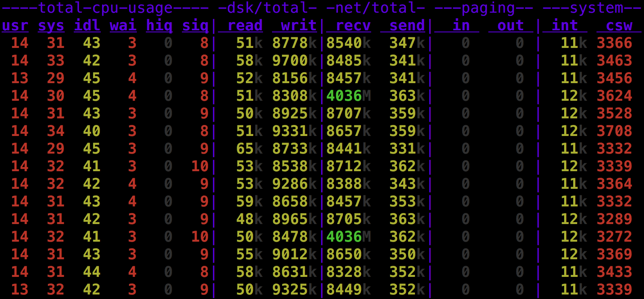Select the csw value 3364
644x299 pixels.
[615, 184]
